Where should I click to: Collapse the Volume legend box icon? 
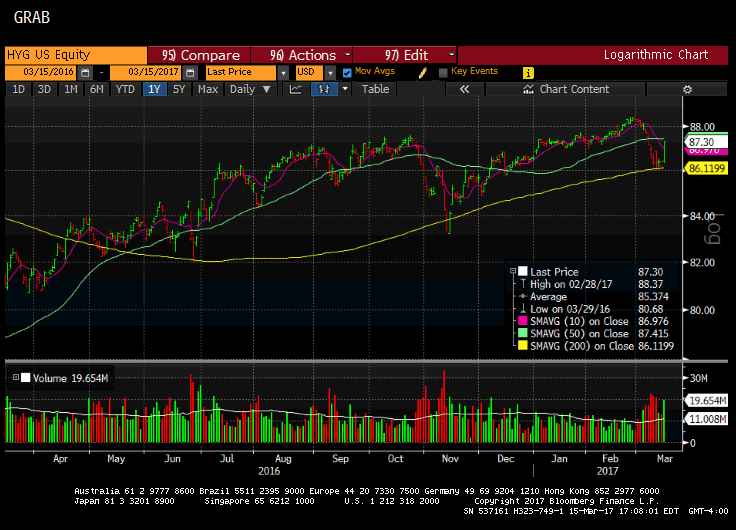click(16, 377)
